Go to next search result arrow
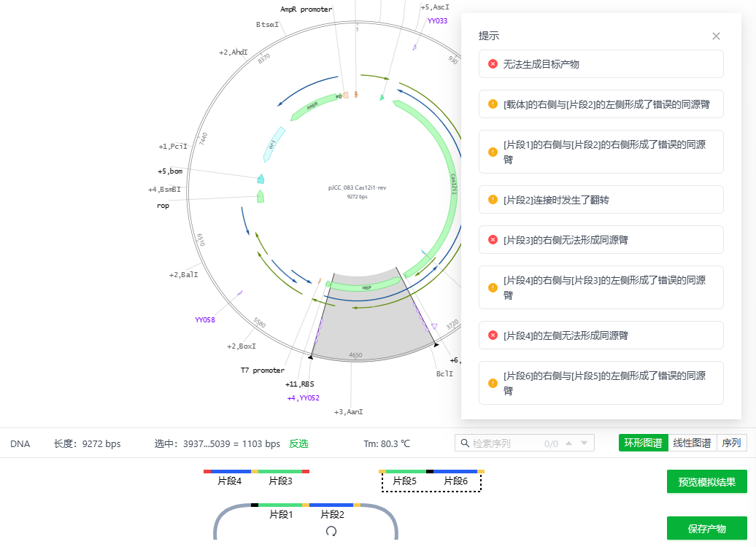This screenshot has width=756, height=547. pos(585,443)
